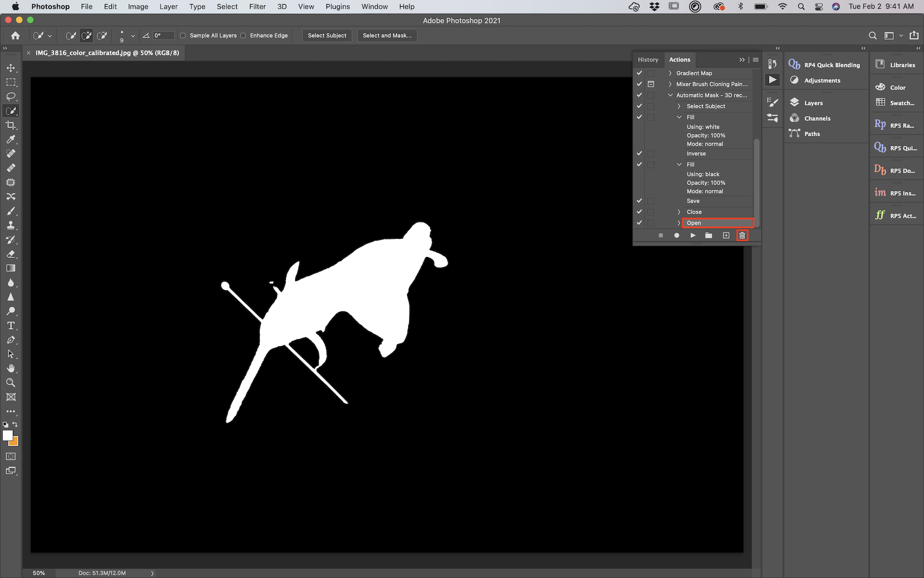Expand the Select Subject step
The height and width of the screenshot is (578, 924).
point(679,106)
